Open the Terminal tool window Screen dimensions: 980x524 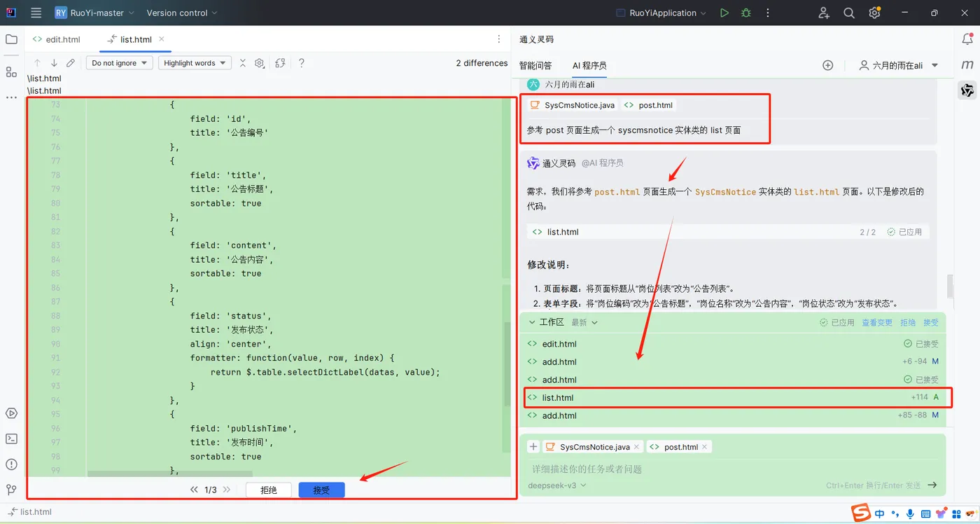tap(11, 439)
